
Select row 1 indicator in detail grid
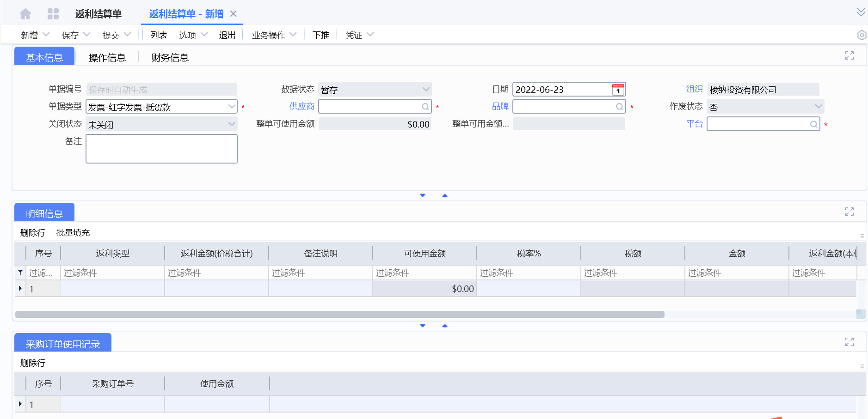click(x=20, y=288)
